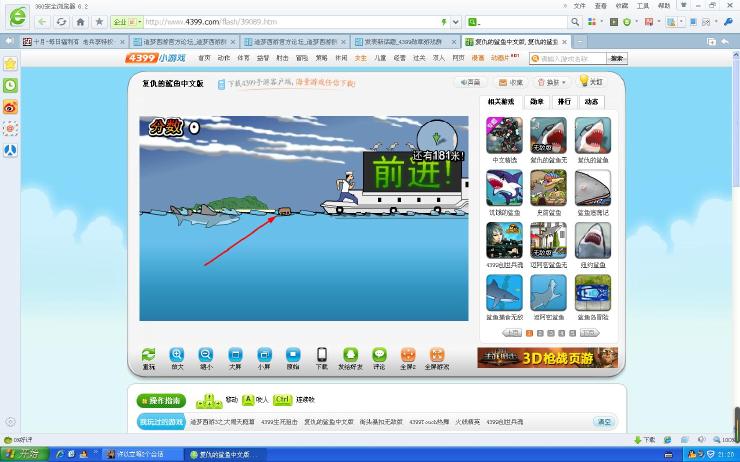Image resolution: width=740 pixels, height=462 pixels.
Task: Switch to the 勋章 tab
Action: click(x=537, y=101)
